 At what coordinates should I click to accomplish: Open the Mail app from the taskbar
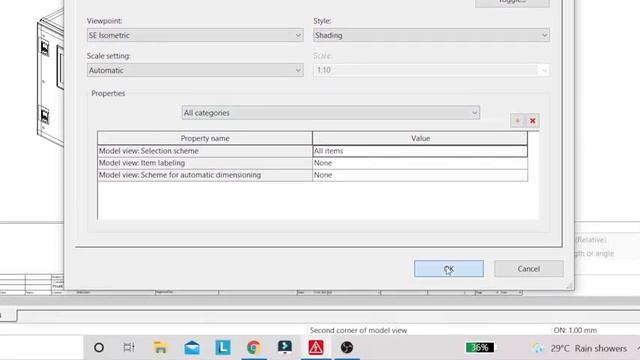(x=192, y=348)
